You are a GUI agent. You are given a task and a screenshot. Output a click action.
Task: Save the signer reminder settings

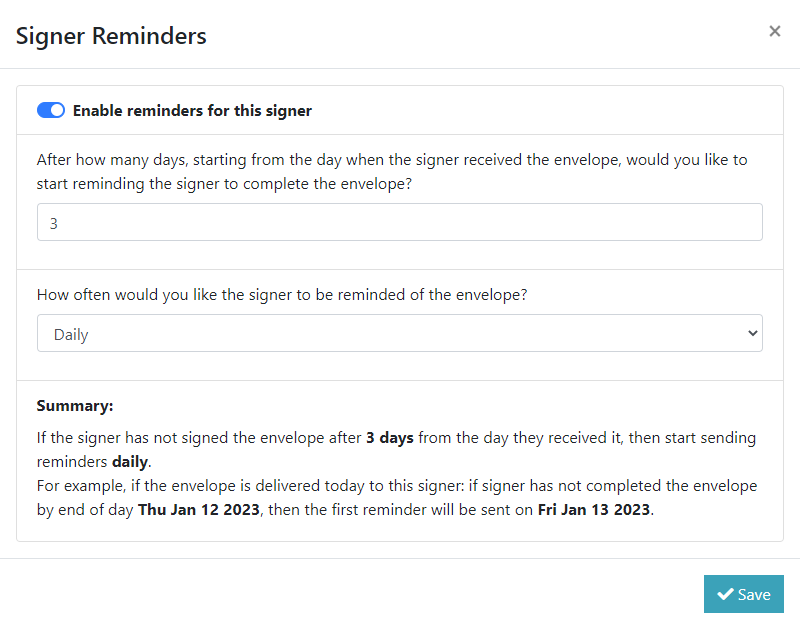coord(744,593)
